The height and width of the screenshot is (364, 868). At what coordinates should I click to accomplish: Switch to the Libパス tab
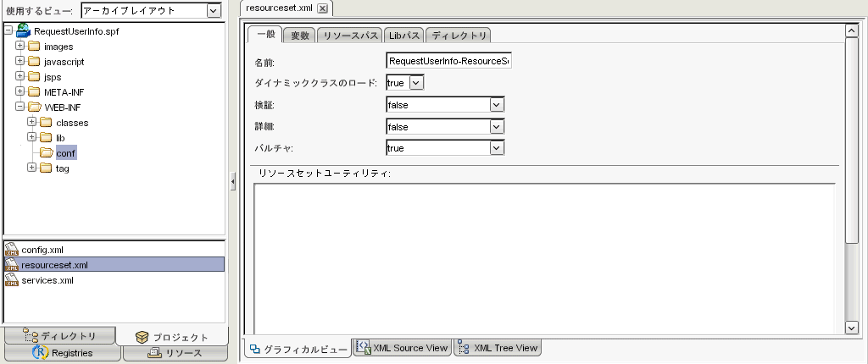[x=403, y=36]
